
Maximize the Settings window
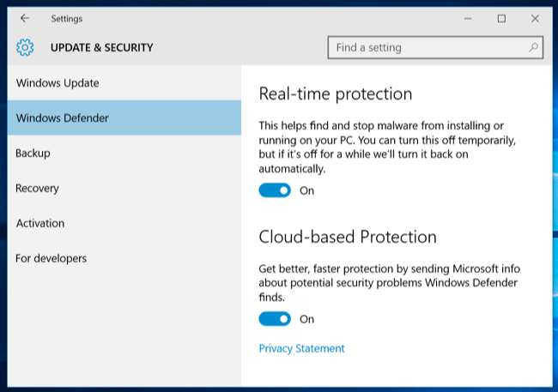(x=501, y=18)
